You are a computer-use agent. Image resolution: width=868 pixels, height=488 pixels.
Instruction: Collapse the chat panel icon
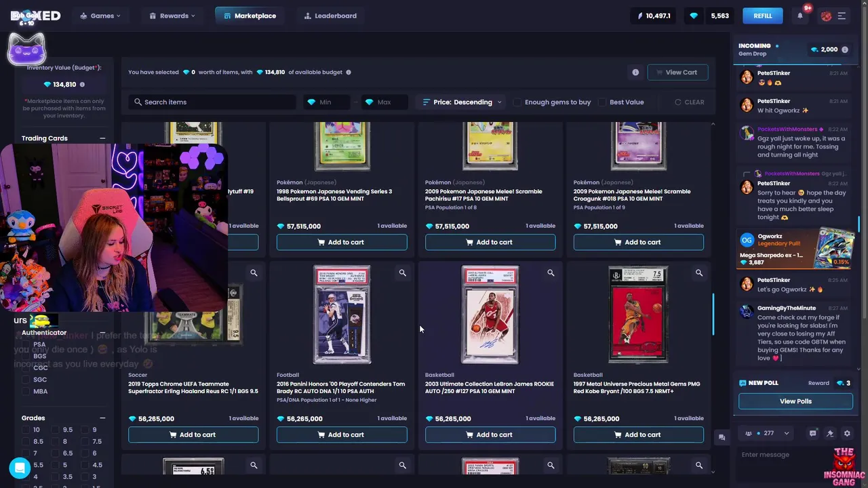[x=722, y=438]
